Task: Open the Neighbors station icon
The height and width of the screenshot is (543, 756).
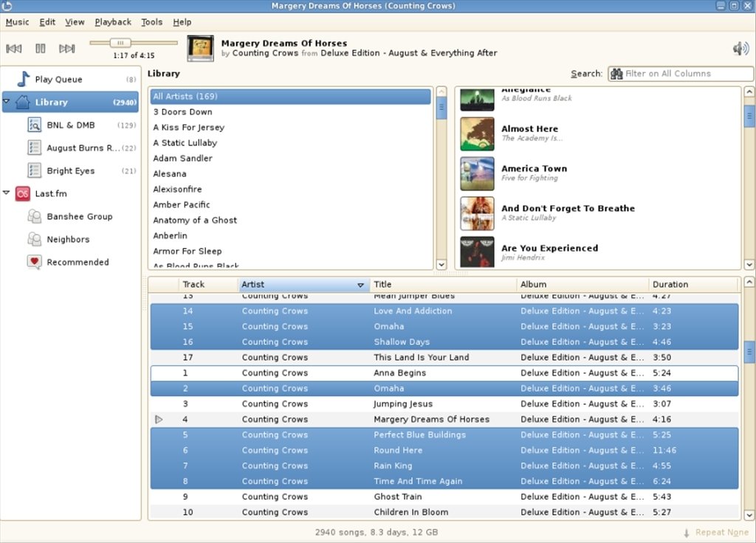Action: [x=34, y=239]
